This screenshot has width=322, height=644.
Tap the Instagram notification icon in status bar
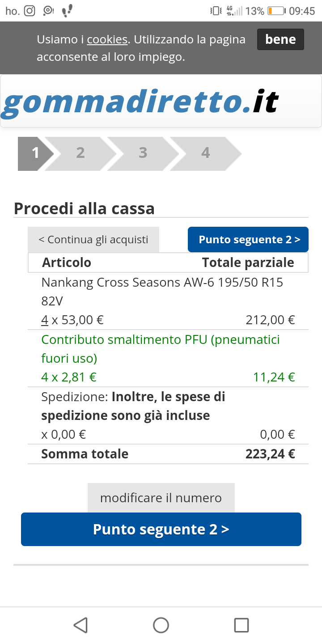coord(30,11)
